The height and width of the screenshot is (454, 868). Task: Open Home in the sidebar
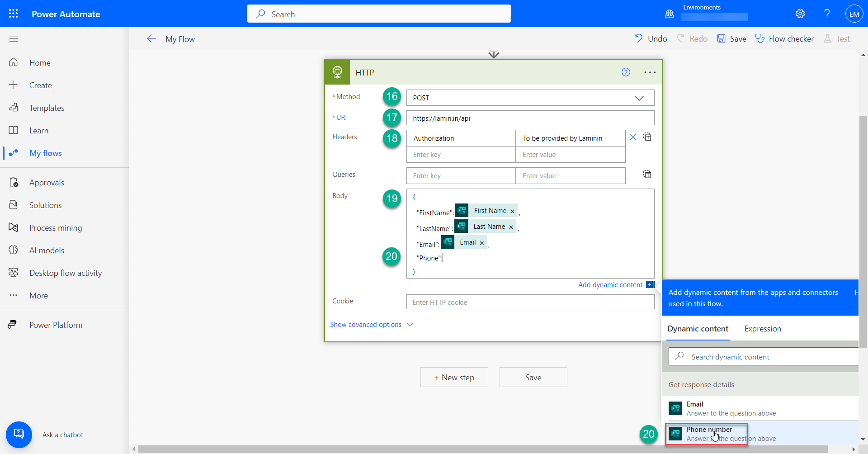pyautogui.click(x=64, y=62)
